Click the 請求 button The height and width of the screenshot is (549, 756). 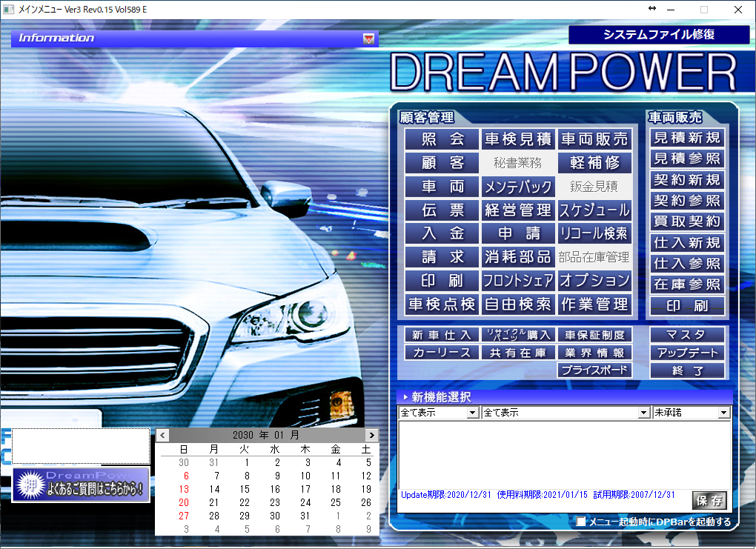pos(442,257)
